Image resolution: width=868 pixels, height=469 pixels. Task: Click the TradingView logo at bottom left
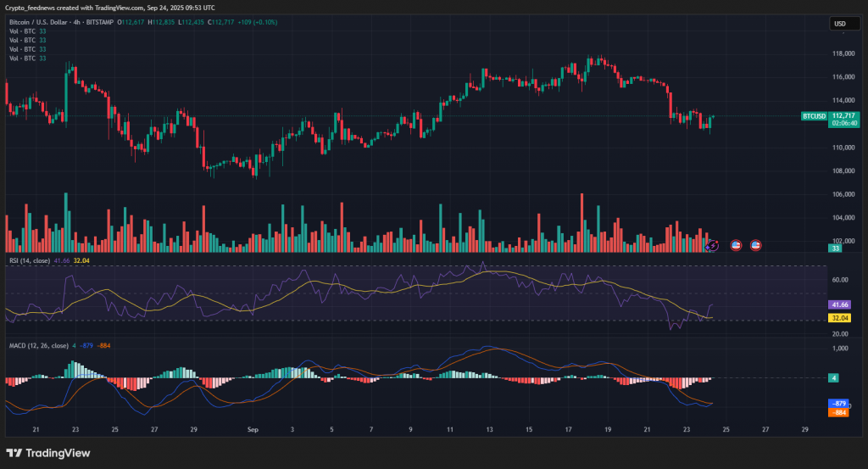pyautogui.click(x=47, y=452)
